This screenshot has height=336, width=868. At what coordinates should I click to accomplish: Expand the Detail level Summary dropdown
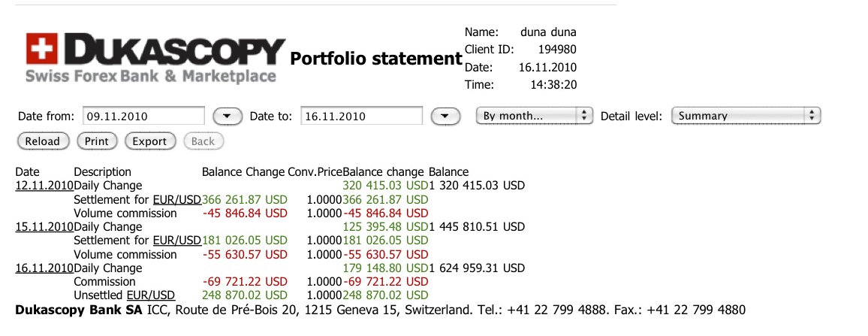coord(746,116)
